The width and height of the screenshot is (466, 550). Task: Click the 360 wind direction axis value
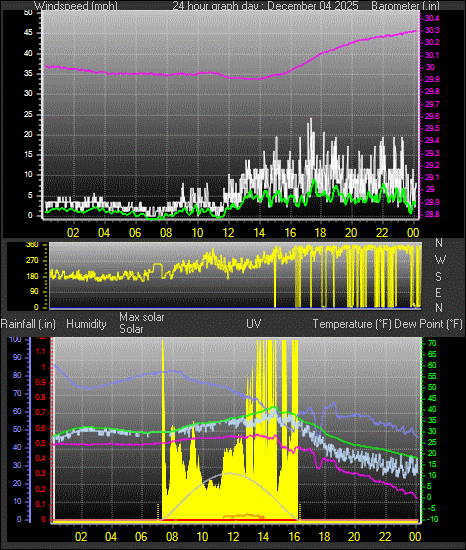click(32, 245)
